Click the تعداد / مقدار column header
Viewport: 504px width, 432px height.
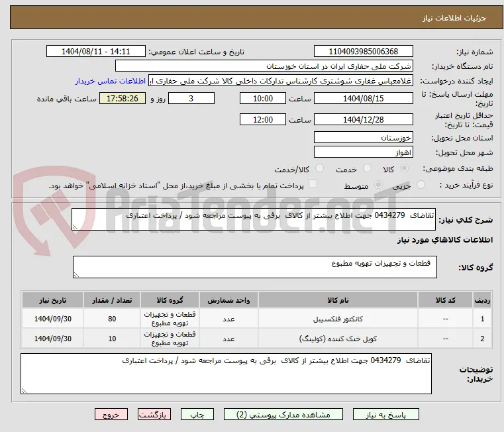click(x=112, y=300)
